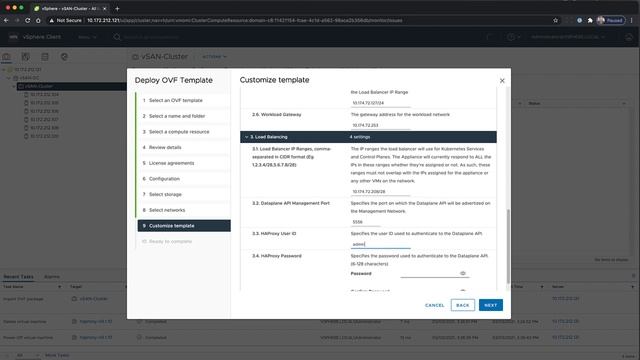
Task: Click the HAProxy User ID input field
Action: click(380, 244)
